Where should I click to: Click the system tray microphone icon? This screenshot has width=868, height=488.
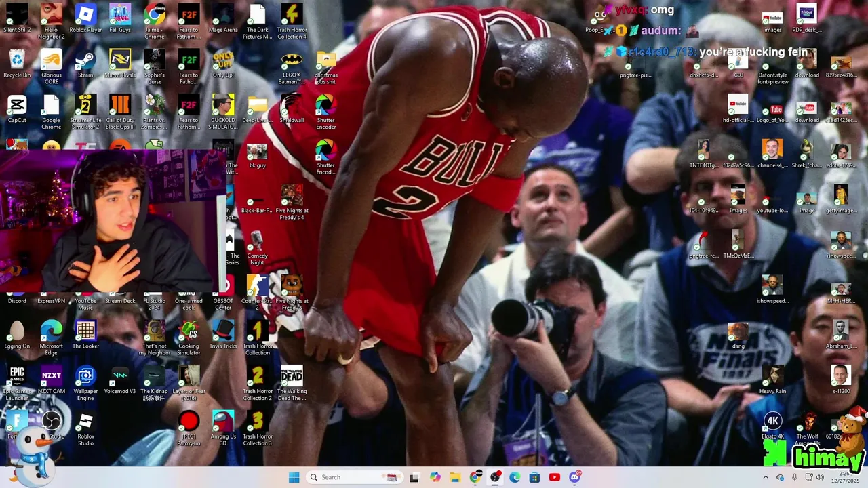pyautogui.click(x=794, y=477)
